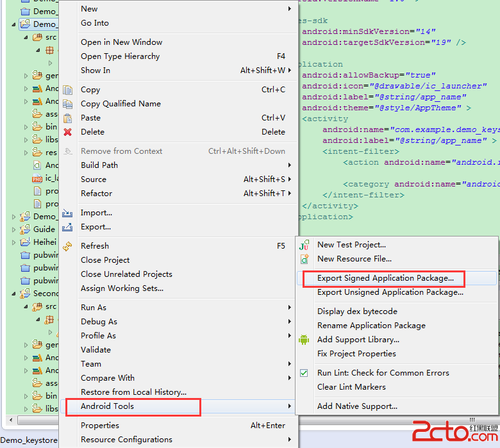Click the </intent-filter> line in editor
Image resolution: width=500 pixels, height=448 pixels.
[x=363, y=195]
